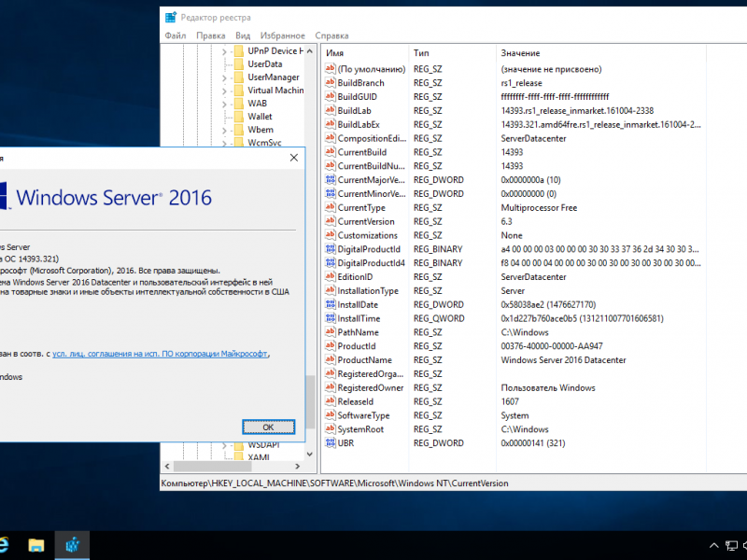This screenshot has height=560, width=747.
Task: Click the Registry Editor title bar icon
Action: click(x=171, y=18)
